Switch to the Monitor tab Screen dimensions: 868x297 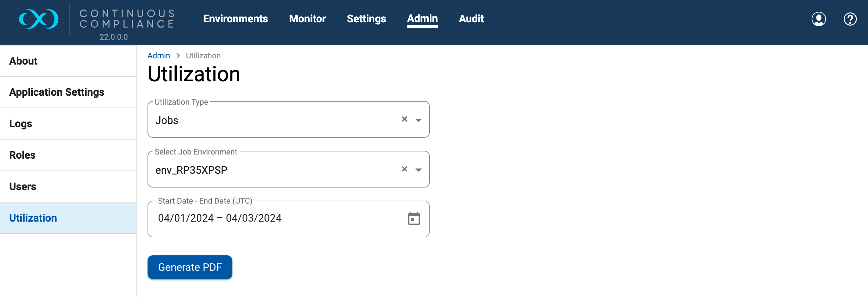[307, 19]
